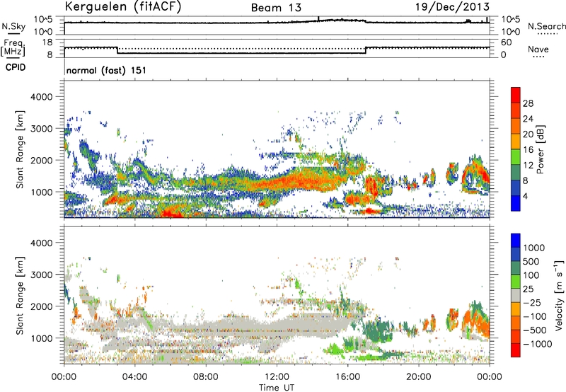Click the 'Kerguelen (fitACF)' plot title
This screenshot has height=392, width=566.
[x=122, y=7]
